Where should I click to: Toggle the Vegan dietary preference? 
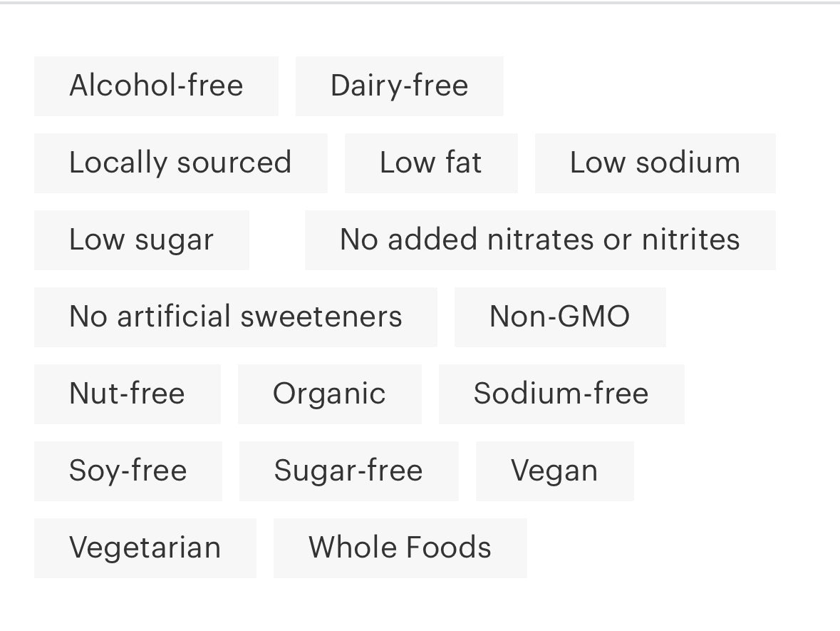(x=554, y=471)
